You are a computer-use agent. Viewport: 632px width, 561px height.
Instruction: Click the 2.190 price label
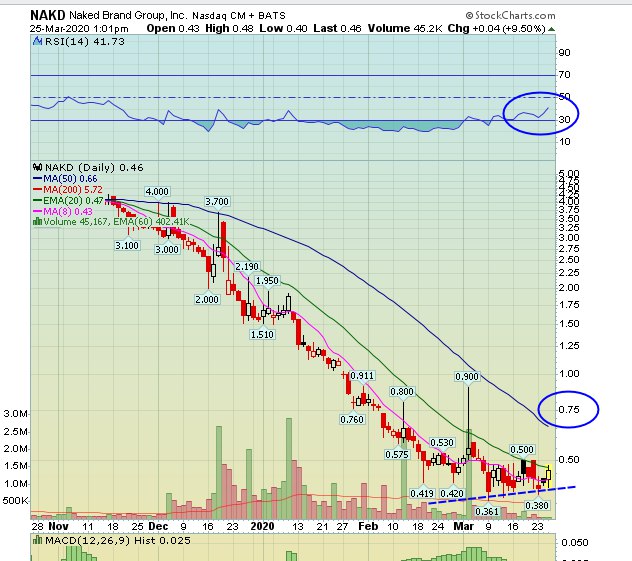tap(247, 266)
